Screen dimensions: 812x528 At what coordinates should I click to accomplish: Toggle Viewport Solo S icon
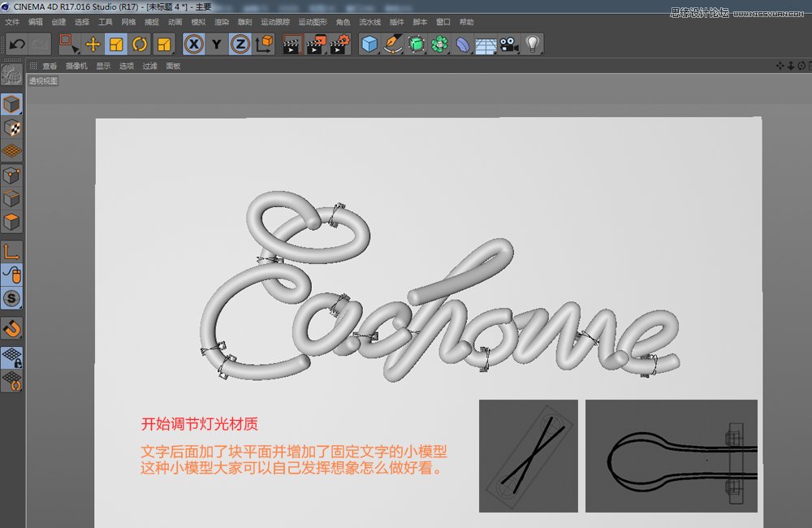(x=11, y=298)
